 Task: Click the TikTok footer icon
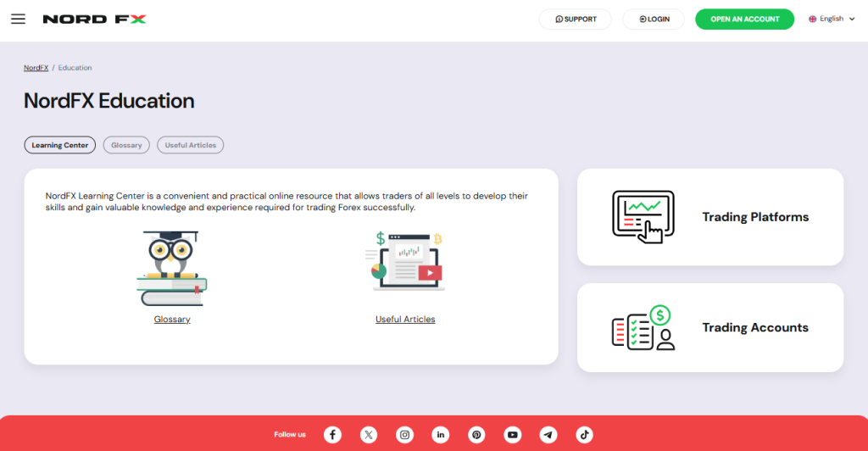click(584, 435)
